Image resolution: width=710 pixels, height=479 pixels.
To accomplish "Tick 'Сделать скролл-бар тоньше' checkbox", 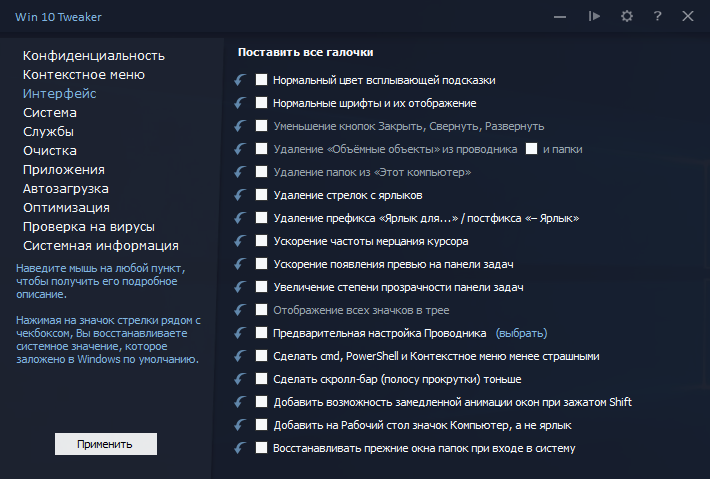I will click(x=261, y=378).
